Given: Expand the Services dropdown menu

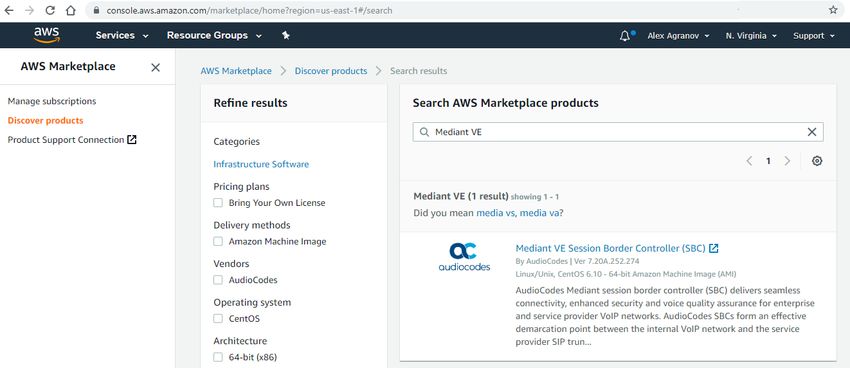Looking at the screenshot, I should pyautogui.click(x=122, y=35).
